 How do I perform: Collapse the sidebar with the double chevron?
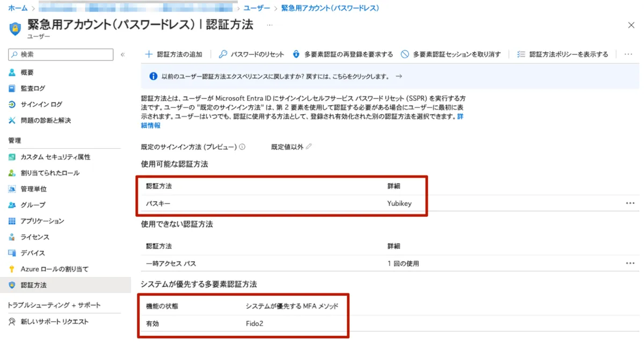(122, 55)
